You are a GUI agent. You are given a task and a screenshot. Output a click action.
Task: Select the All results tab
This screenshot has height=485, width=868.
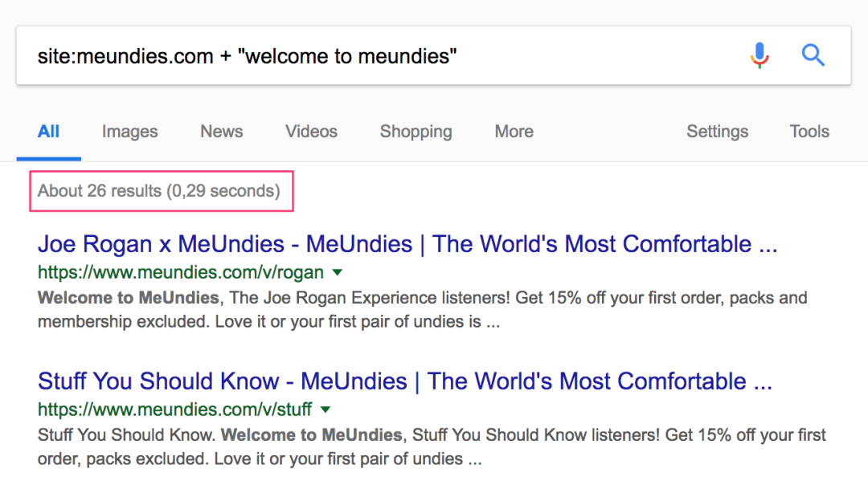point(49,132)
